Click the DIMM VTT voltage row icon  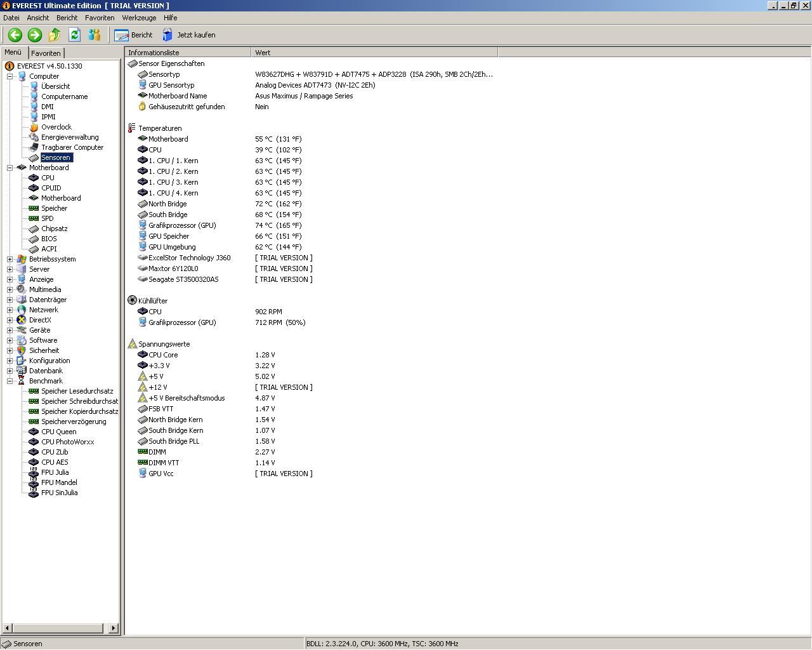pos(142,463)
